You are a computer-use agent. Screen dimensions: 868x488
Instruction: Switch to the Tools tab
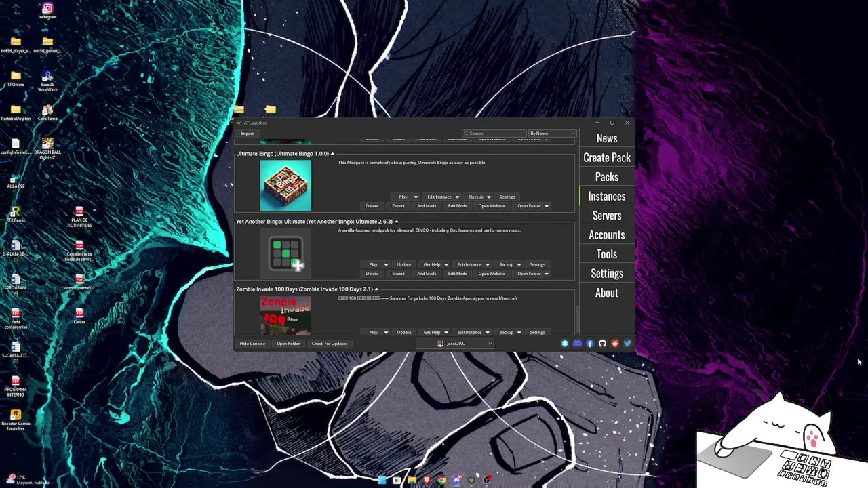607,254
